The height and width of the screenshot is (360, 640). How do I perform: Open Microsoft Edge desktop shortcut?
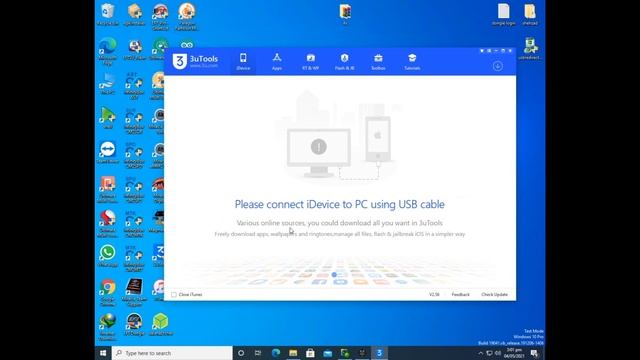(108, 51)
